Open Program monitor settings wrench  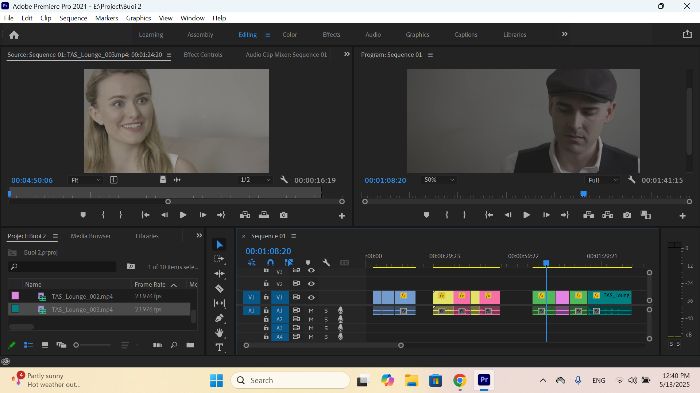(x=631, y=180)
